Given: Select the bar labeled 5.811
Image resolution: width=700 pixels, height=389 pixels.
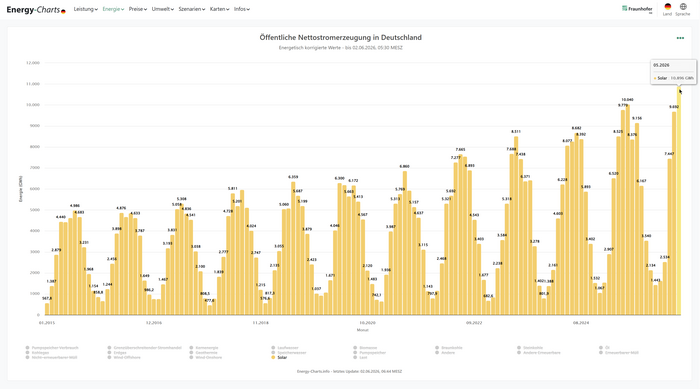Looking at the screenshot, I should pos(233,254).
